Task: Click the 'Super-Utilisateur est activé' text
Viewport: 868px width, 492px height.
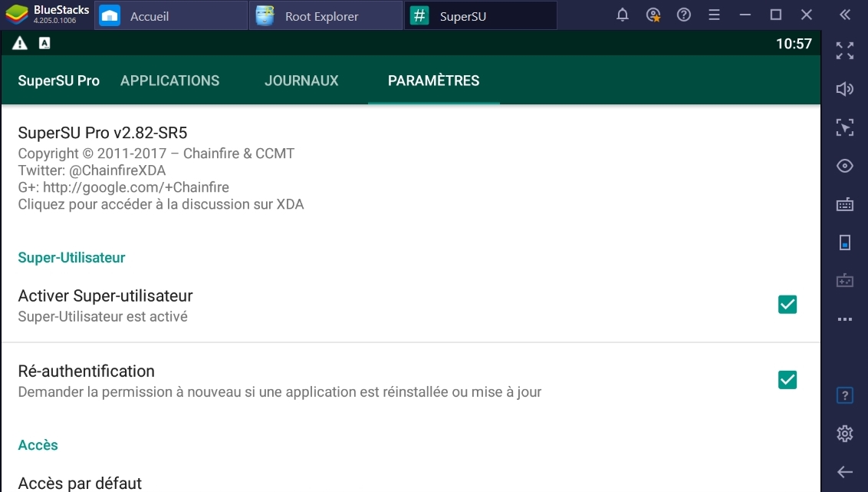Action: click(103, 316)
